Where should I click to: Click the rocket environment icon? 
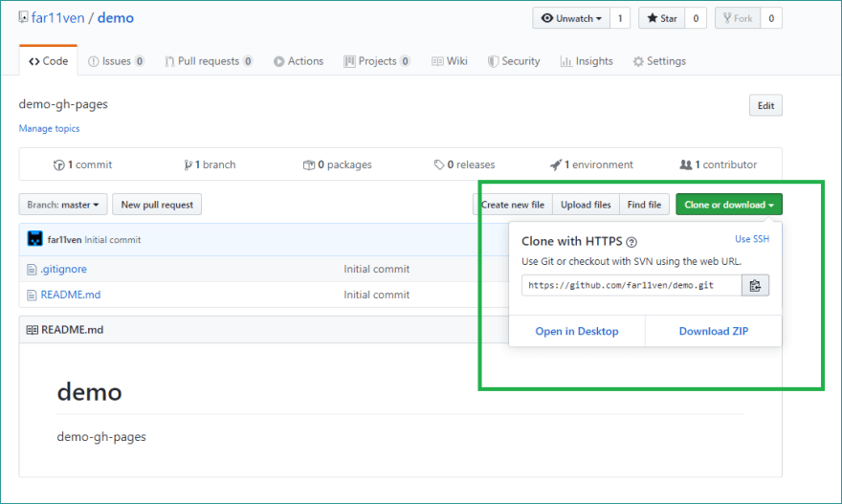(x=556, y=164)
